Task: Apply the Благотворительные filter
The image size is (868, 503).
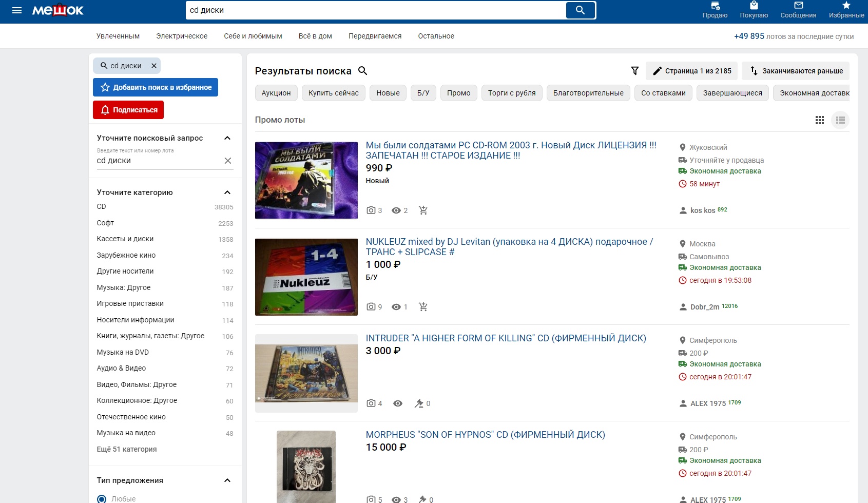Action: point(588,93)
